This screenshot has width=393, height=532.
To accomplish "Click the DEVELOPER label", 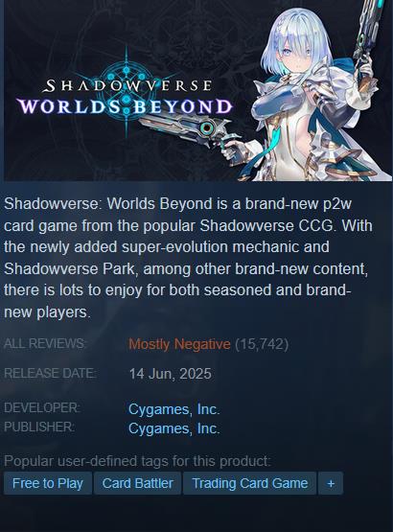I will pos(42,407).
